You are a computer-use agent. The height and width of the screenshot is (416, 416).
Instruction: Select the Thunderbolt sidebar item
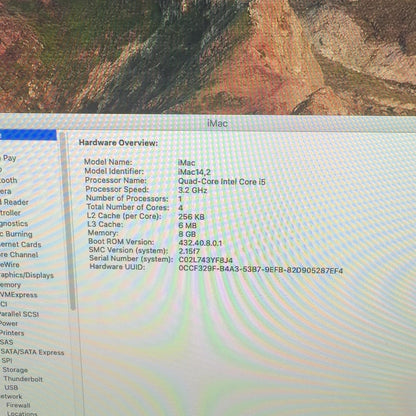pyautogui.click(x=23, y=379)
